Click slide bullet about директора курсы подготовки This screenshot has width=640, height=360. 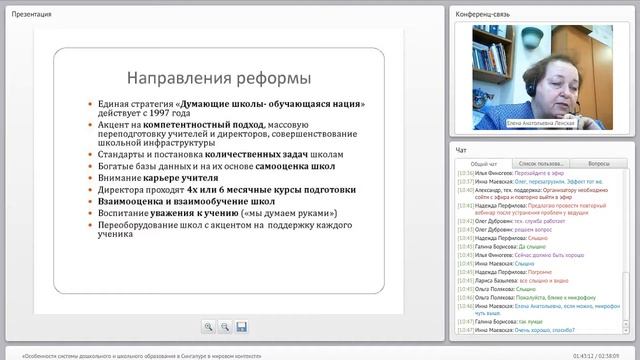(227, 190)
